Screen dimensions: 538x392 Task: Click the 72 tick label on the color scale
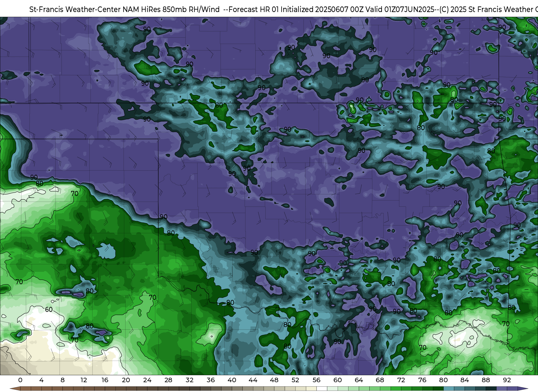(x=401, y=380)
